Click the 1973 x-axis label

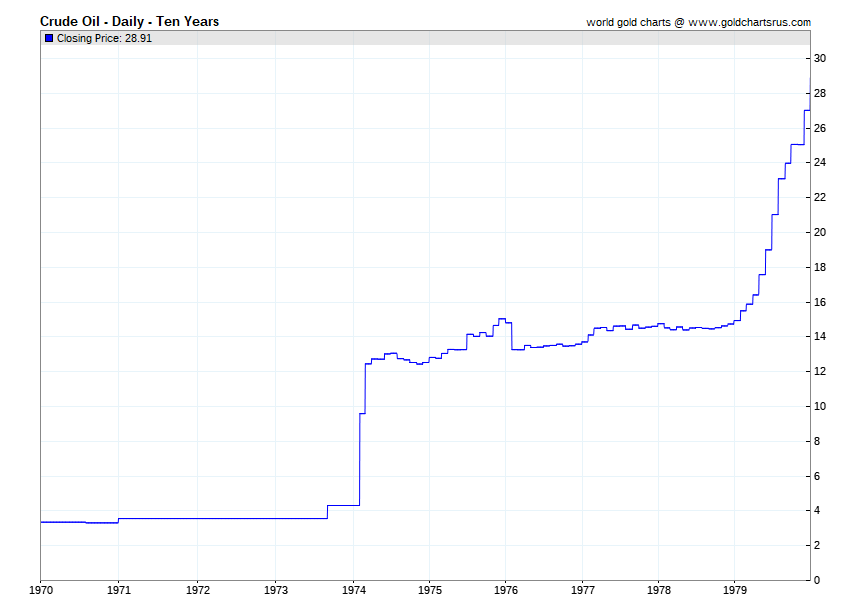(x=276, y=590)
